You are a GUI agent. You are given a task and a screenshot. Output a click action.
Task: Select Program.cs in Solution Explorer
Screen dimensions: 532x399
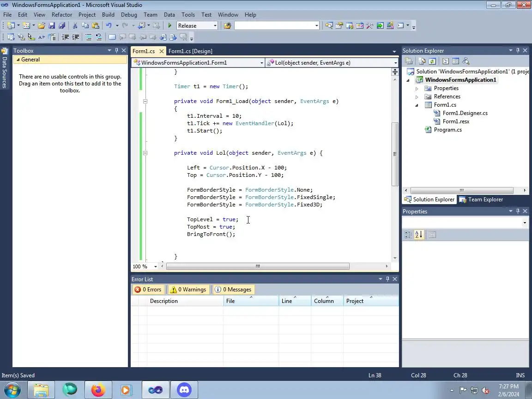tap(447, 130)
